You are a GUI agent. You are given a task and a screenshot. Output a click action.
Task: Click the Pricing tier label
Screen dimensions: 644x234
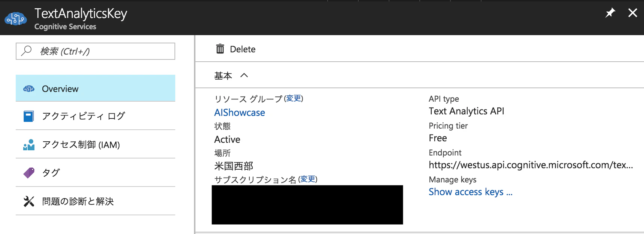(x=448, y=126)
